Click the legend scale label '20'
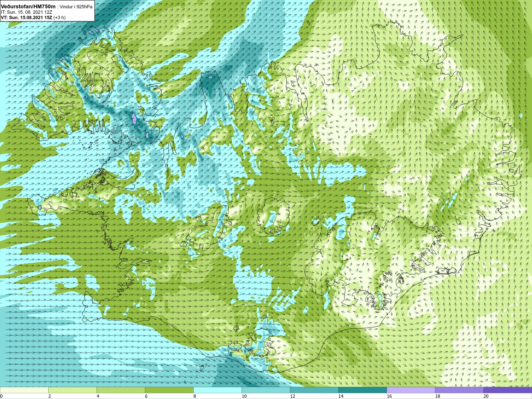The image size is (532, 399). [486, 396]
